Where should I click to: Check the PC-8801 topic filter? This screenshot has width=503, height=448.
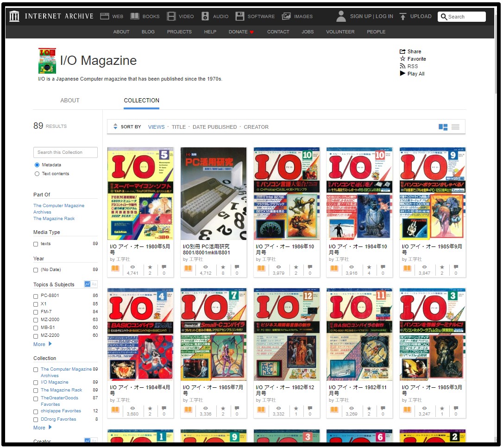click(36, 296)
